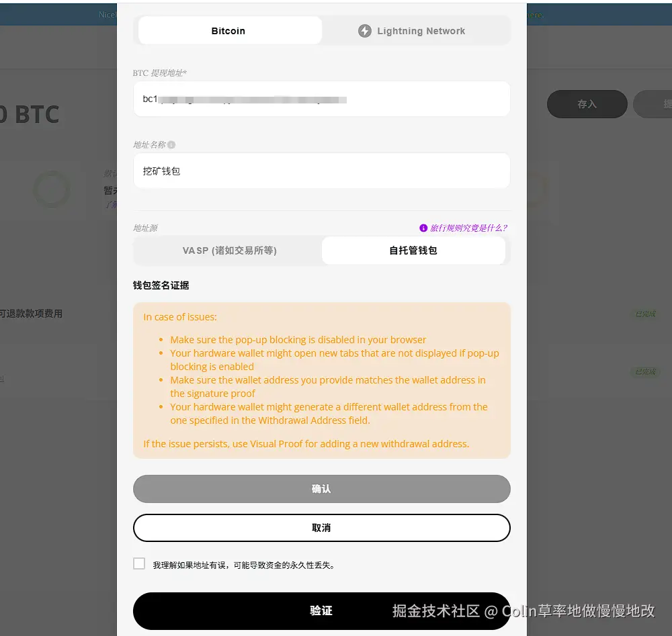
Task: Choose 自托管钱包 address source
Action: click(x=413, y=251)
